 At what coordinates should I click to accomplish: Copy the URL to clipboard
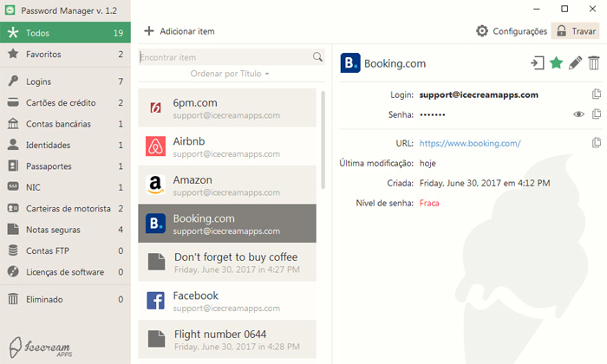pos(597,143)
